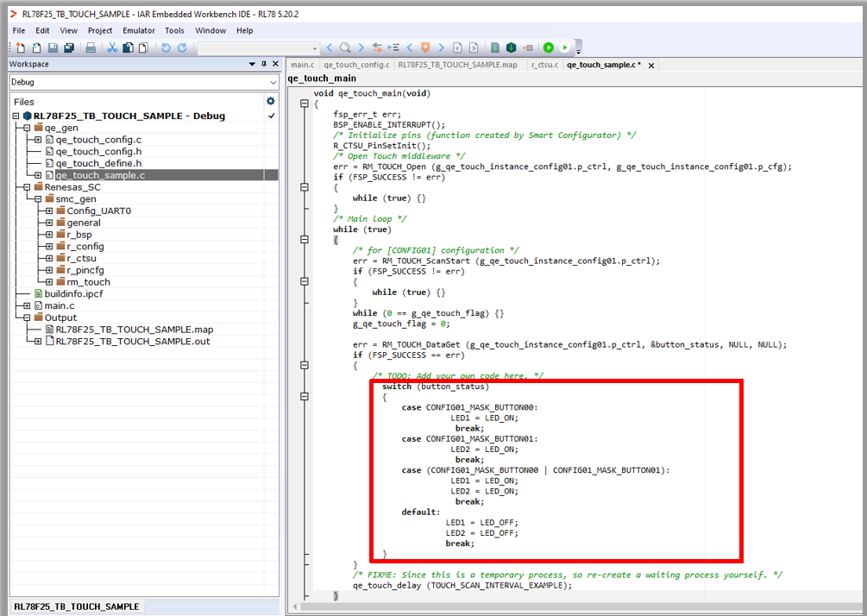
Task: Collapse the function body fold marker at top
Action: tap(304, 104)
